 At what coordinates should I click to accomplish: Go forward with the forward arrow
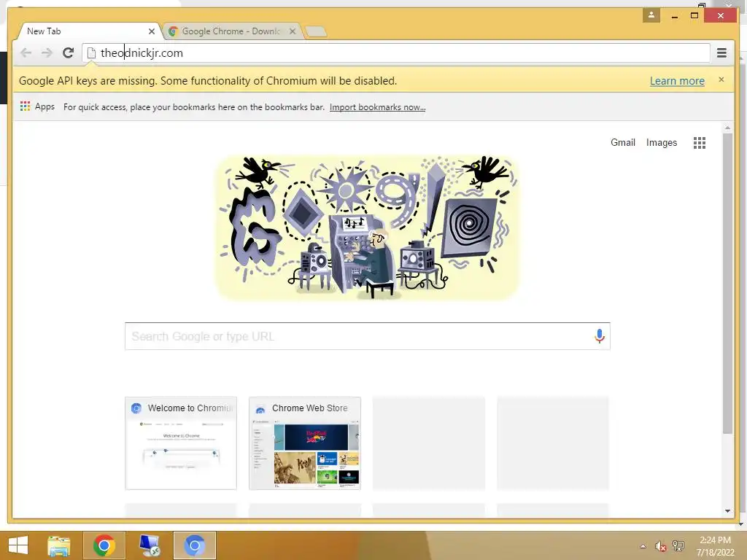pos(47,52)
